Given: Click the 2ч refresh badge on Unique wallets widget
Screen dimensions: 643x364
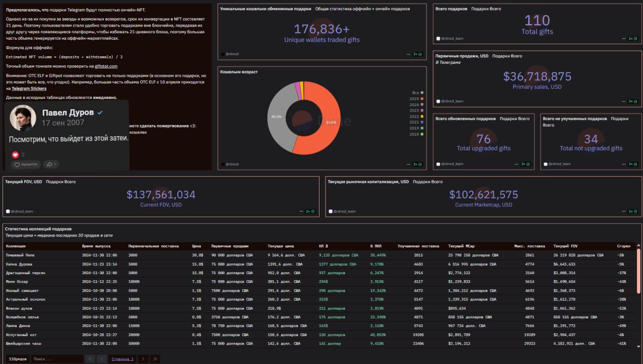Looking at the screenshot, I should [417, 54].
